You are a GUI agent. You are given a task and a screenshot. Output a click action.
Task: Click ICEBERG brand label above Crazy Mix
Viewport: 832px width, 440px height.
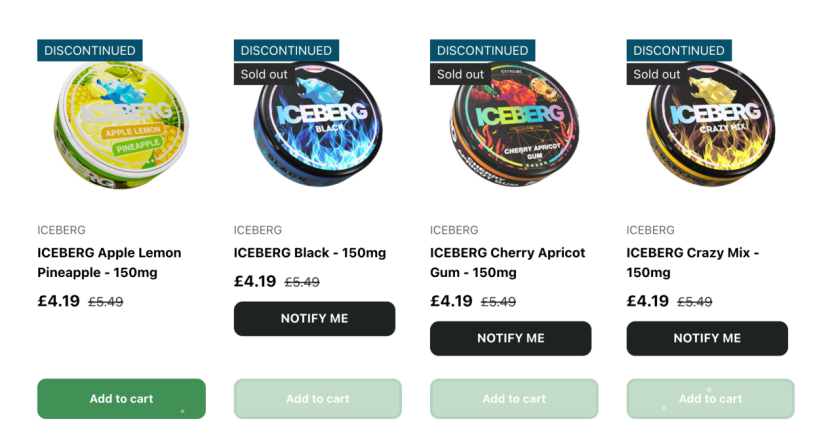pos(650,230)
